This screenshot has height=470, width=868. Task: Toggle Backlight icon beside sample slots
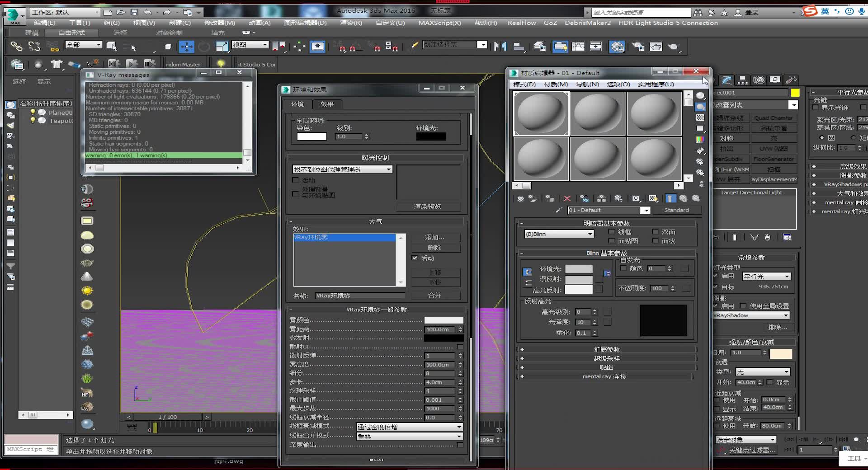tap(700, 107)
